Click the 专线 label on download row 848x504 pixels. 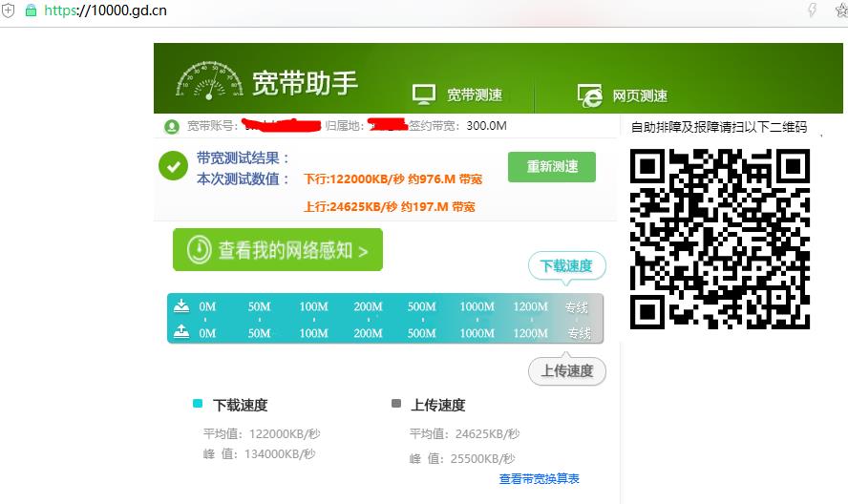(577, 307)
